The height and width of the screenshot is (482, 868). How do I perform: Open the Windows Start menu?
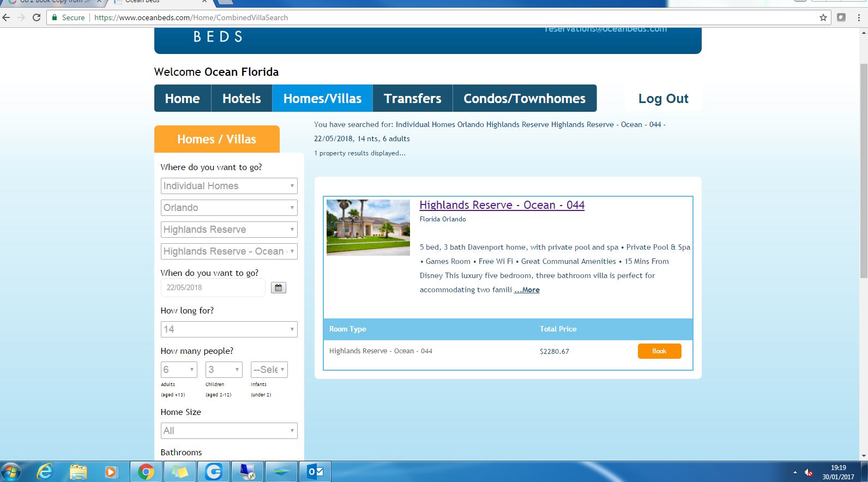[11, 472]
